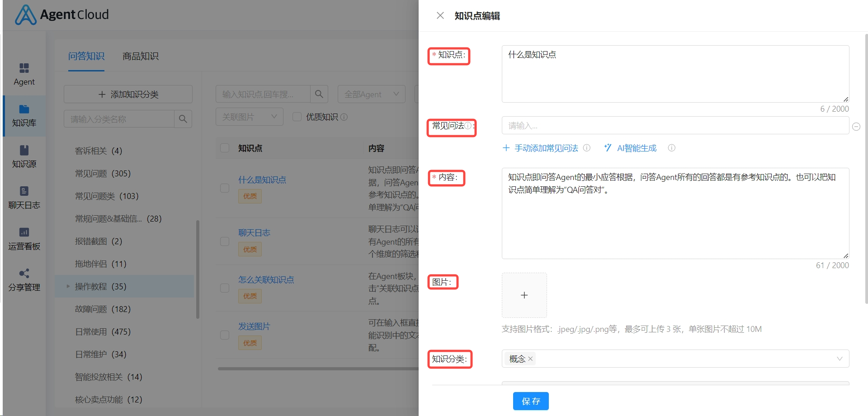Click the edit panel vertical scrollbar
Image resolution: width=868 pixels, height=416 pixels.
866,168
